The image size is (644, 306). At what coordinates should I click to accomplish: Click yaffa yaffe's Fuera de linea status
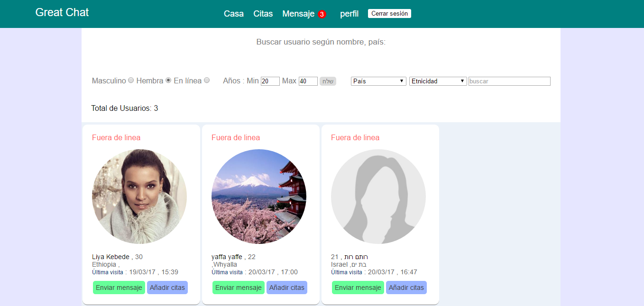[x=236, y=137]
